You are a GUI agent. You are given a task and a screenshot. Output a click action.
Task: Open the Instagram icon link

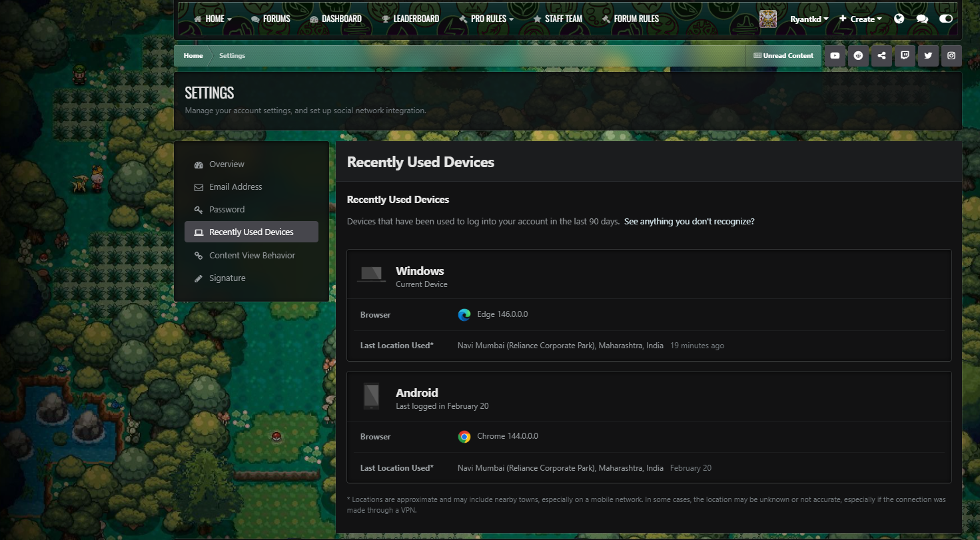[951, 56]
